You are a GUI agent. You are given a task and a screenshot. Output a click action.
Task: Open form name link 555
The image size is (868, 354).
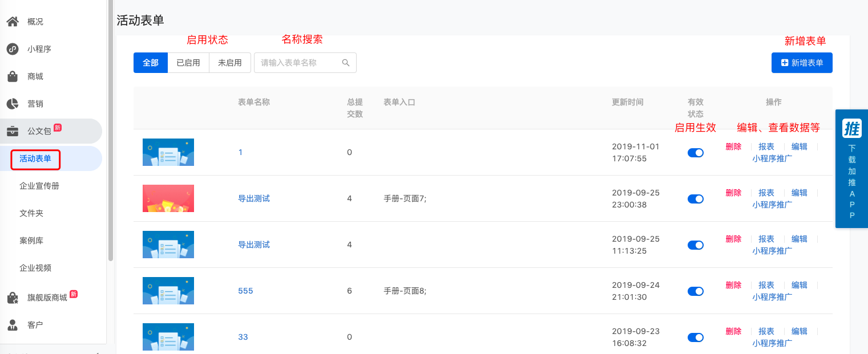click(x=245, y=291)
